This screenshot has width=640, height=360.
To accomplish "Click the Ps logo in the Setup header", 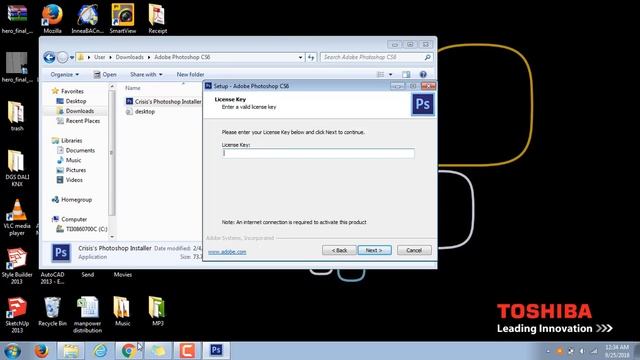I will [422, 104].
